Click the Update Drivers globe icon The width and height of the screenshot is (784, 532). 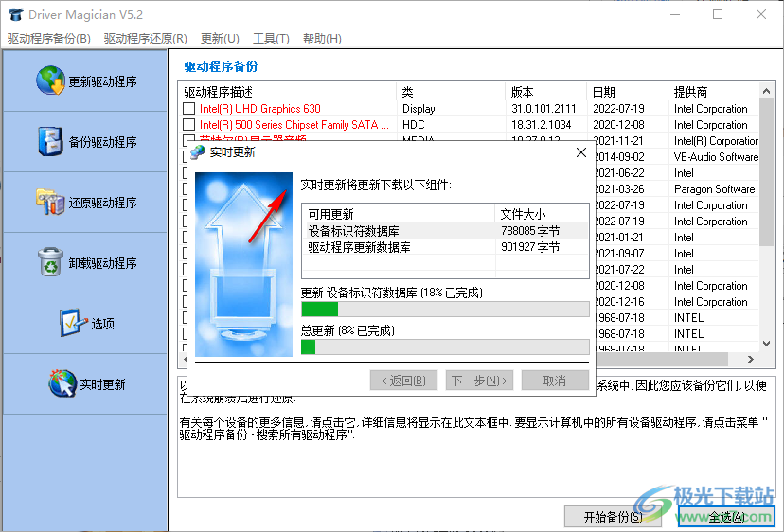tap(50, 80)
